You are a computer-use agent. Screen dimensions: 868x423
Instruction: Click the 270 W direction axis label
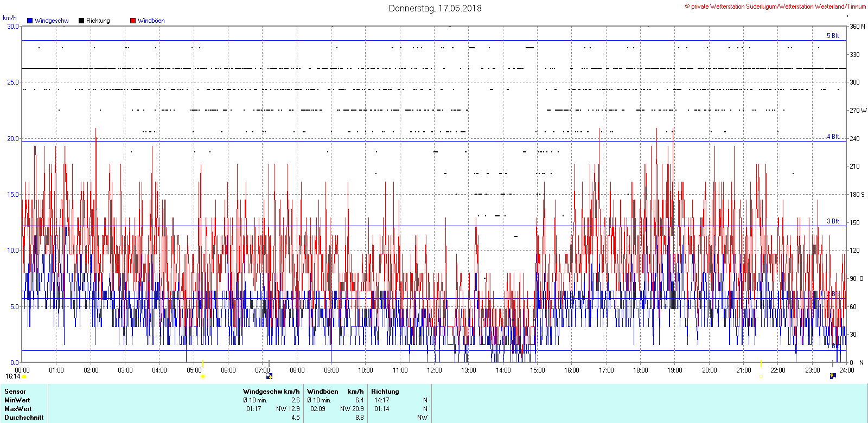(858, 111)
